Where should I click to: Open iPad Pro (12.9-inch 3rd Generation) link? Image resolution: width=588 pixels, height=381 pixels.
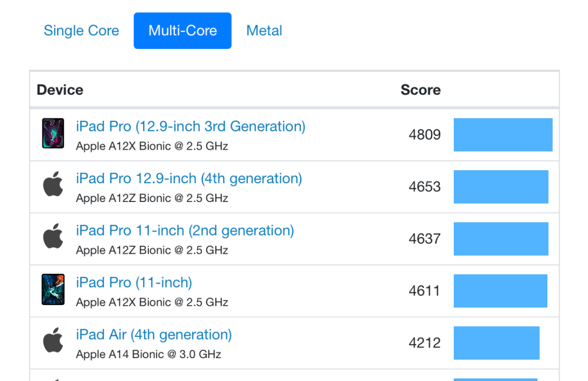(191, 127)
